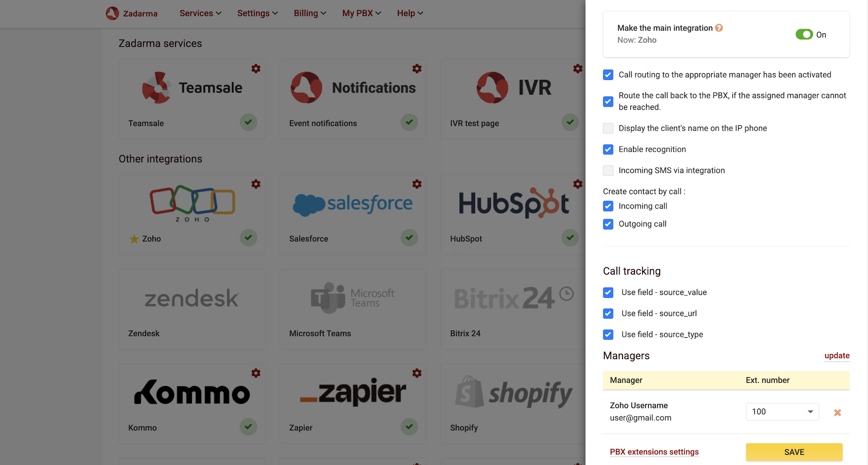The width and height of the screenshot is (868, 465).
Task: Click the gear icon on IVR card
Action: point(578,69)
